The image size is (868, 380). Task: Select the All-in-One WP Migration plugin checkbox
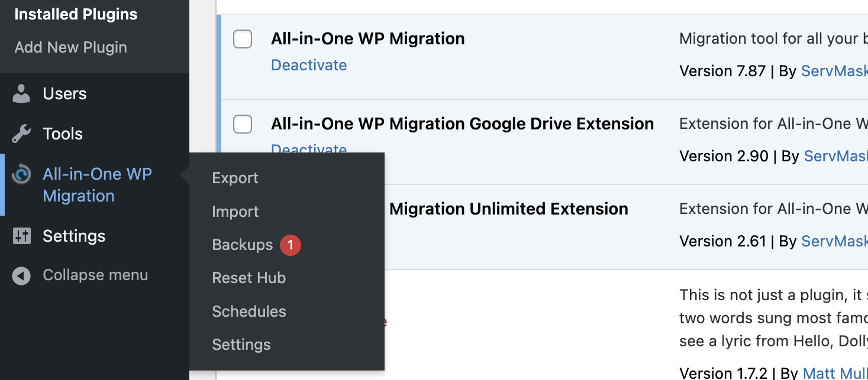click(243, 39)
